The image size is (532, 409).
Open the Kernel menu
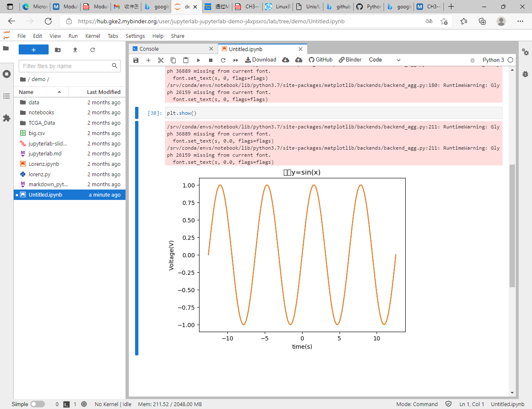point(93,36)
